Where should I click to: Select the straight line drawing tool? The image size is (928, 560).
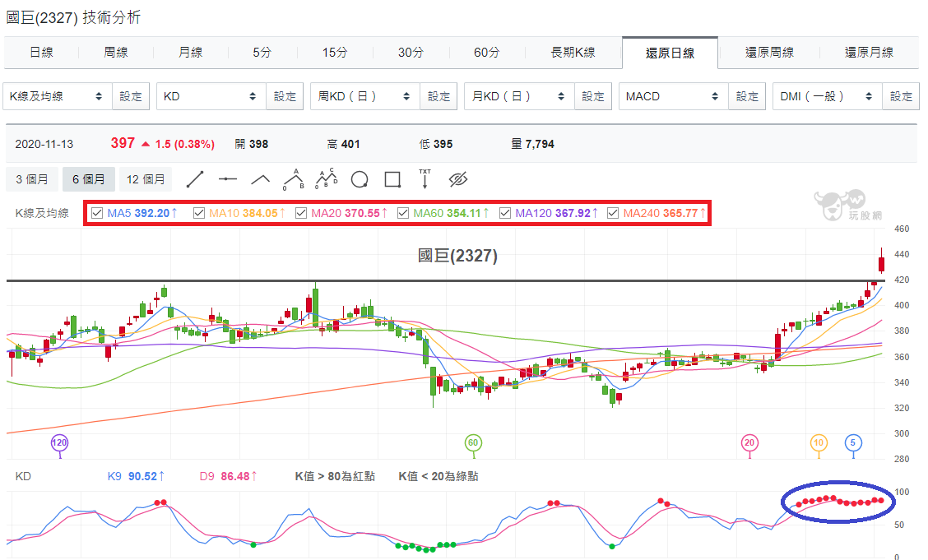point(195,179)
